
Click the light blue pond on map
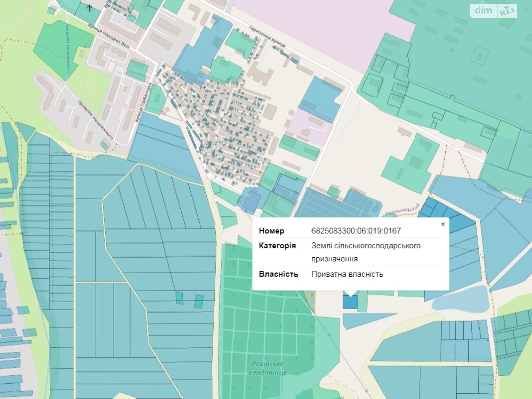(x=462, y=299)
